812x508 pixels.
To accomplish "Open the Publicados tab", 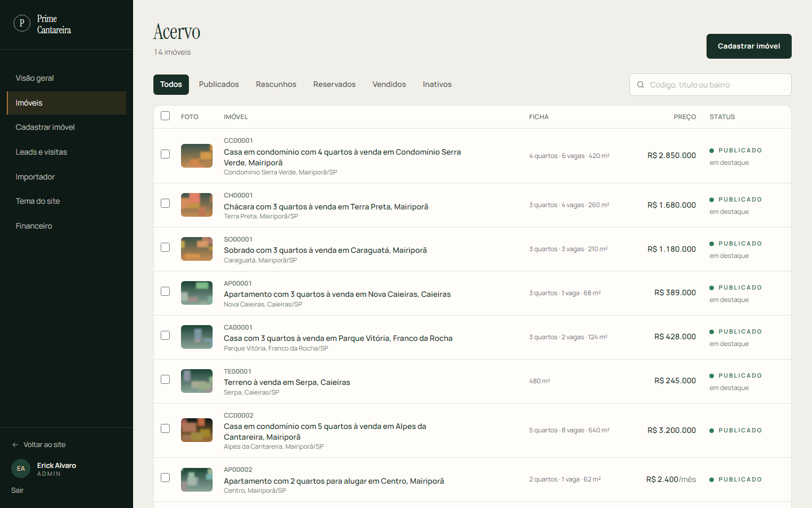I will click(219, 85).
